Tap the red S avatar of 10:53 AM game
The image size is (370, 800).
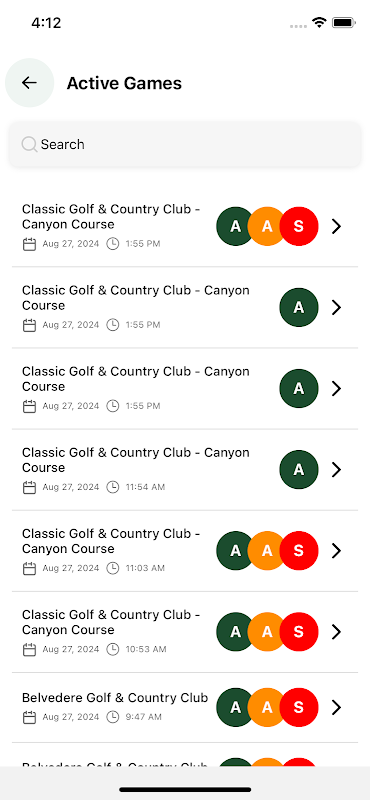tap(299, 632)
